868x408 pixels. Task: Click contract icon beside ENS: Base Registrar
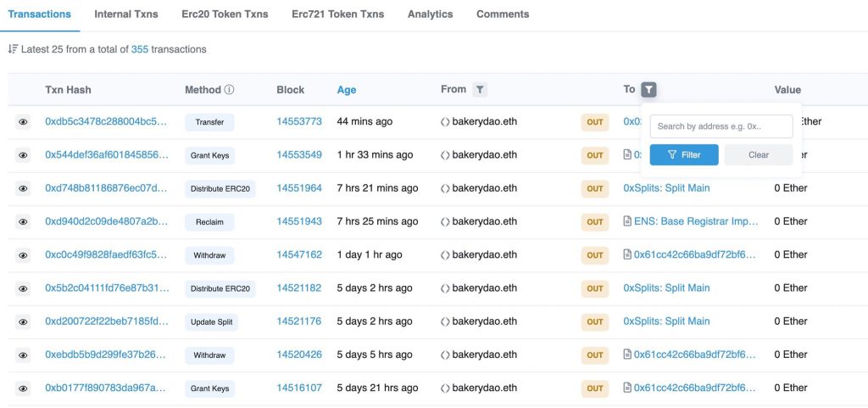pos(627,221)
